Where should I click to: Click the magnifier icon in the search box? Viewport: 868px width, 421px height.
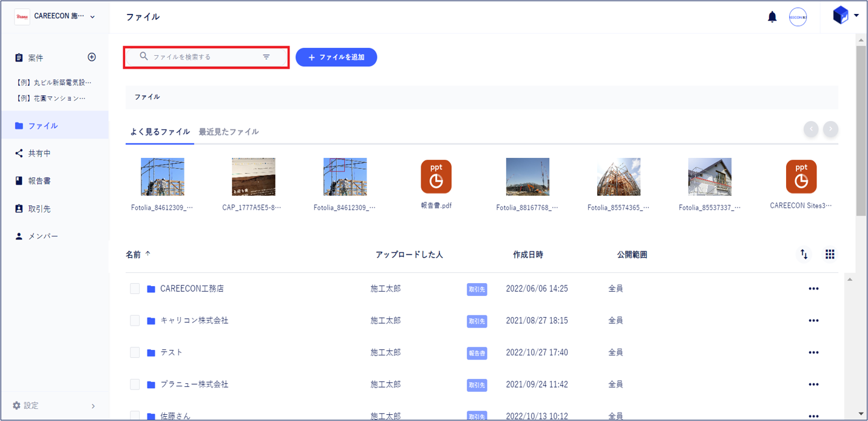144,56
